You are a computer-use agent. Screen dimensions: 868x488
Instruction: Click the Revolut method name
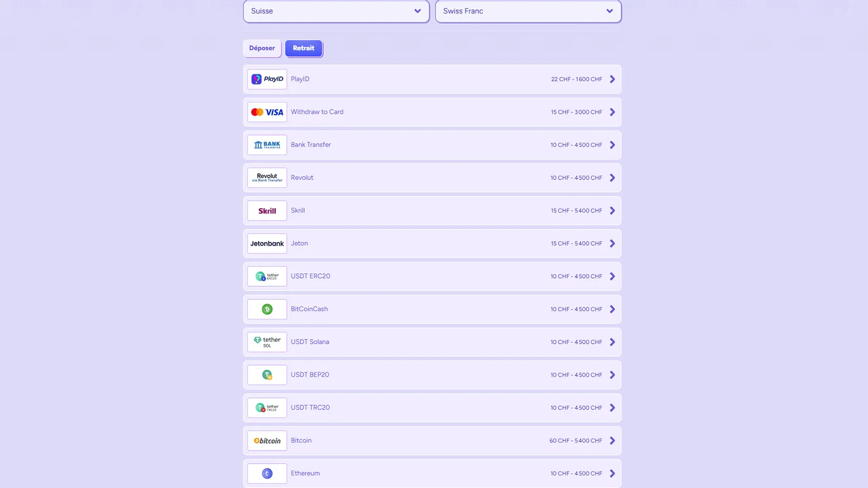(302, 178)
